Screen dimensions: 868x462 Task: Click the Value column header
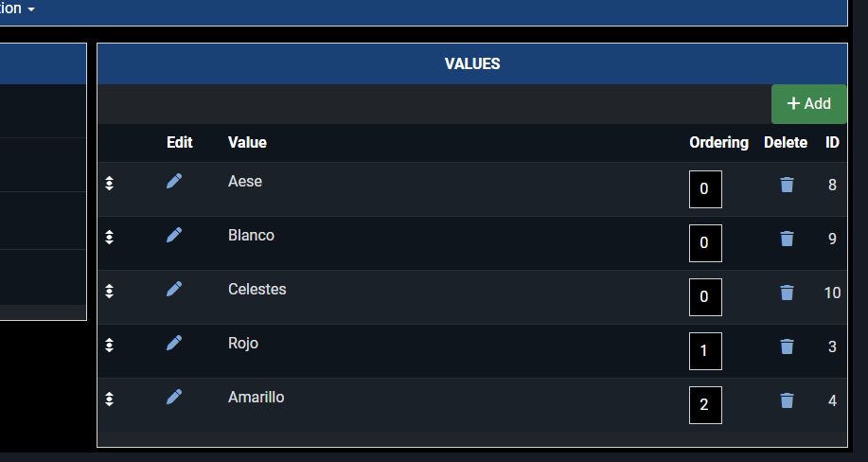247,143
